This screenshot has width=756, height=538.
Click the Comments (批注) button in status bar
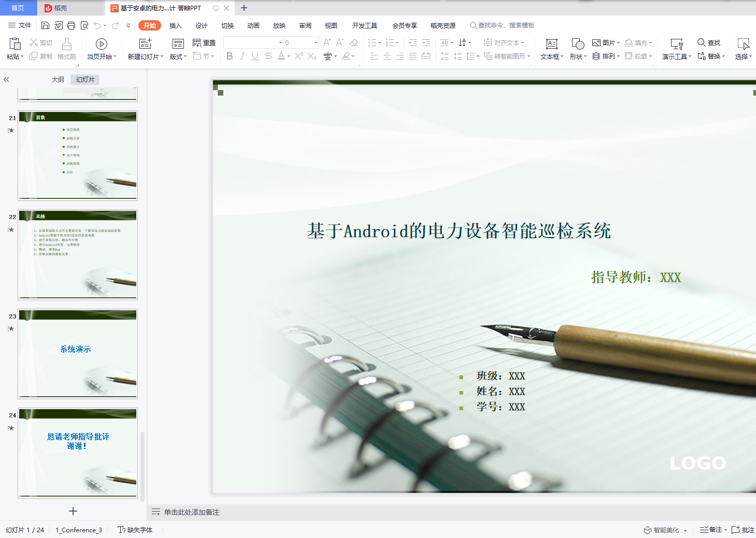(x=743, y=530)
